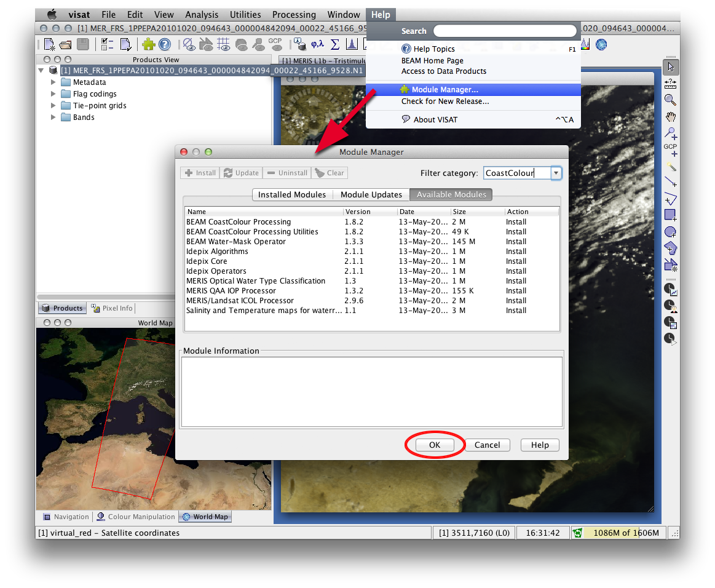Select the Draw Line tool
Screen dimensions: 715x588
[671, 182]
